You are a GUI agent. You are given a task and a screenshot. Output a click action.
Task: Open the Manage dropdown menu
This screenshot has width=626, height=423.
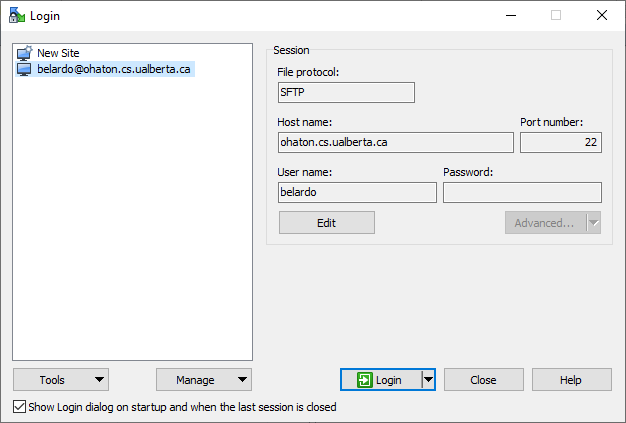click(x=204, y=380)
